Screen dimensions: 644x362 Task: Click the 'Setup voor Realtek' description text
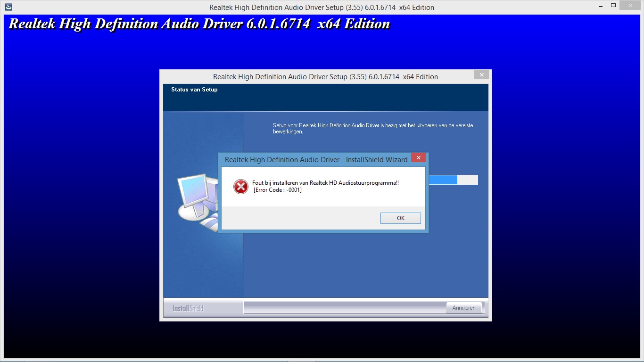(373, 129)
